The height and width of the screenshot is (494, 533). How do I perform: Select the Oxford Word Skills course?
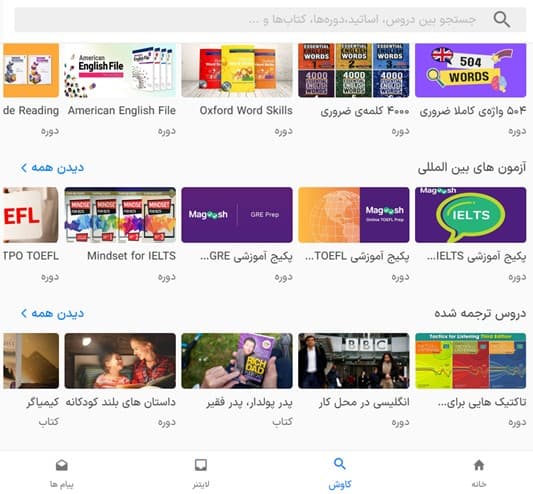coord(237,70)
